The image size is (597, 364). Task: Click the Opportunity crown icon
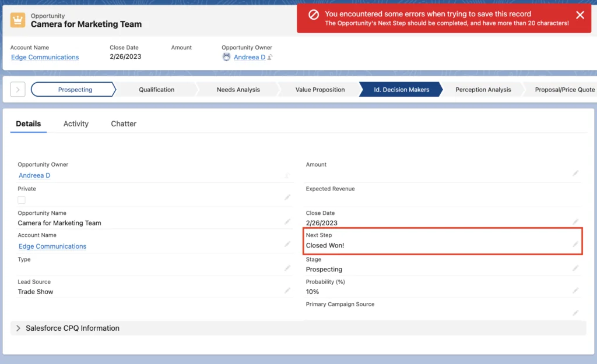click(x=17, y=20)
